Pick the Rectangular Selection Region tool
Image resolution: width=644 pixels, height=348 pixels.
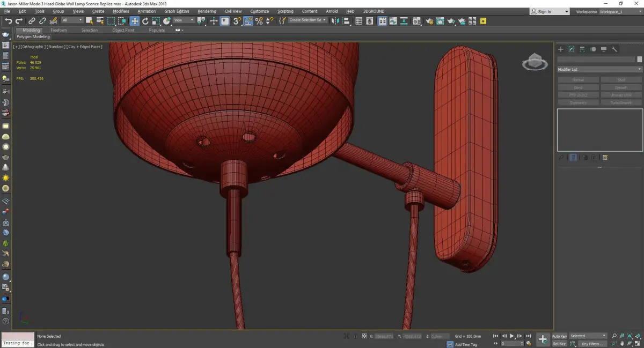111,21
